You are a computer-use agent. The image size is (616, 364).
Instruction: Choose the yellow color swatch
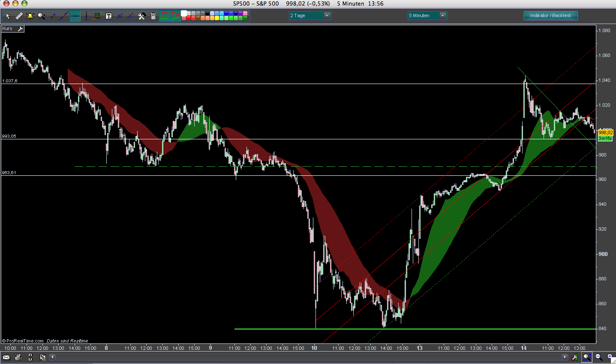pos(216,18)
